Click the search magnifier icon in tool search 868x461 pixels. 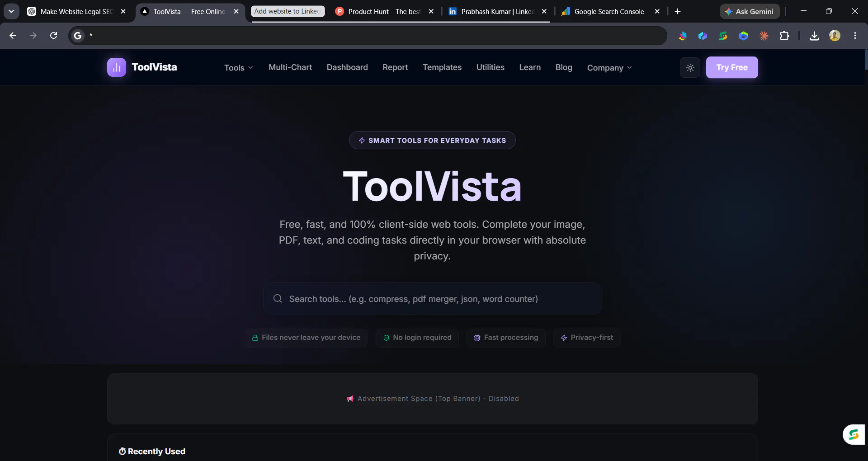pyautogui.click(x=278, y=299)
